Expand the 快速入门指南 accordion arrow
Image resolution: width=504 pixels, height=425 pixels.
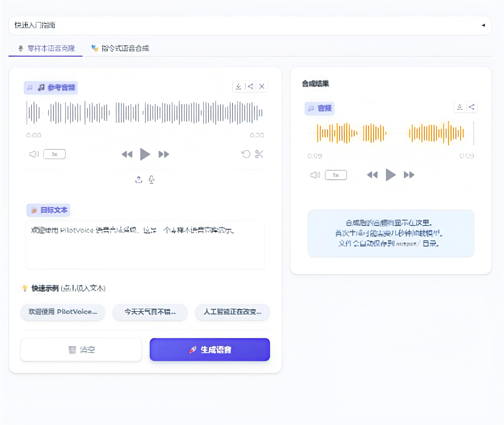tap(483, 25)
